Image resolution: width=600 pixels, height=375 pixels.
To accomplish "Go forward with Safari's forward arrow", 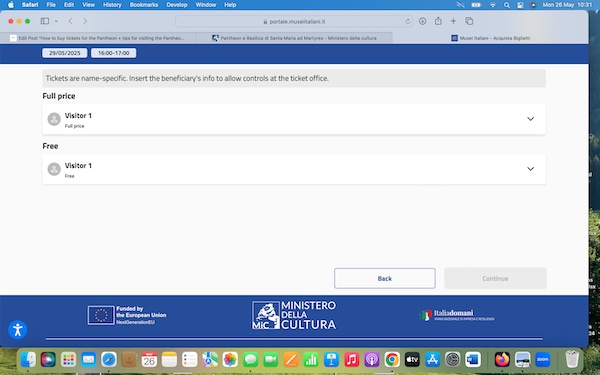I will tap(85, 21).
